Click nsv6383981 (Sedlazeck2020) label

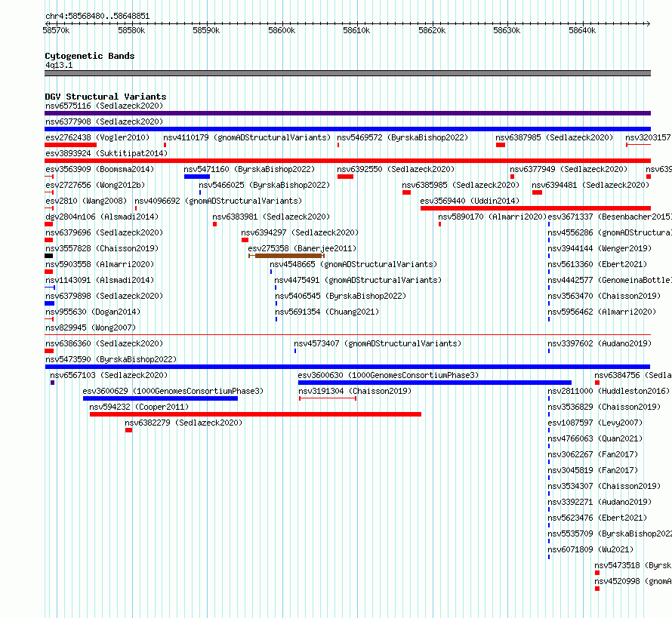(271, 217)
